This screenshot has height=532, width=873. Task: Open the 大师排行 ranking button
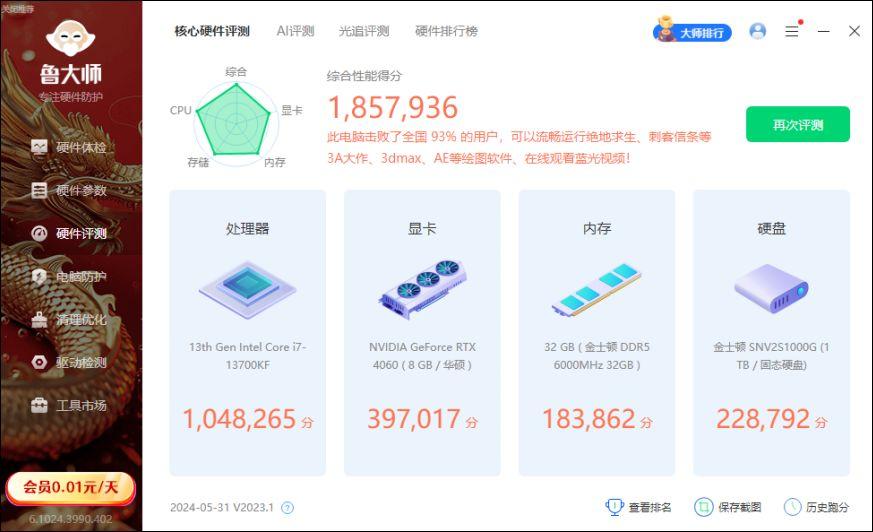click(692, 31)
